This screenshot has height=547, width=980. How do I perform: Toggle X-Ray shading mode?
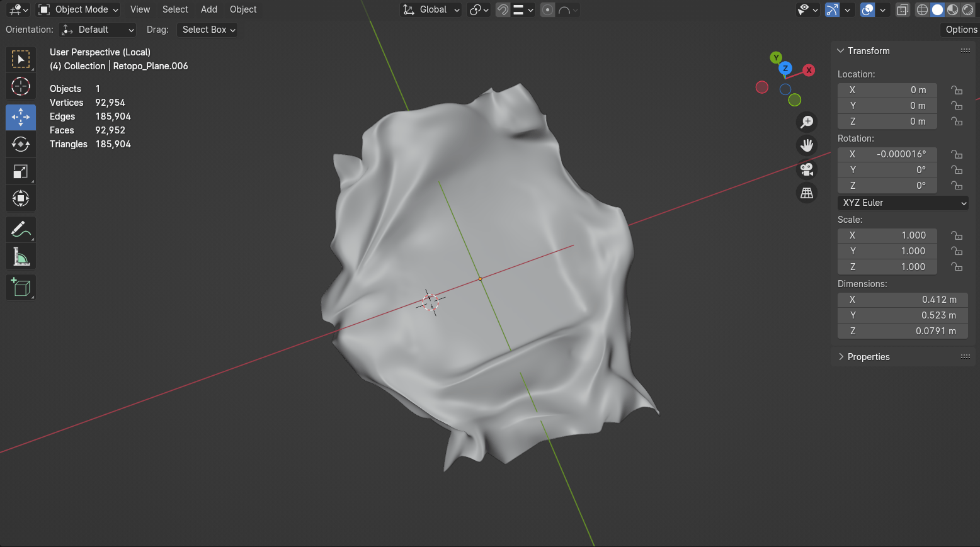tap(903, 9)
